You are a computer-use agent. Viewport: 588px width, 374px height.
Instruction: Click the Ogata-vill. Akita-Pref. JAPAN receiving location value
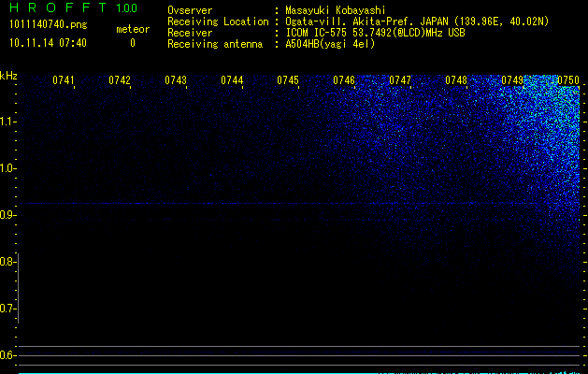417,22
